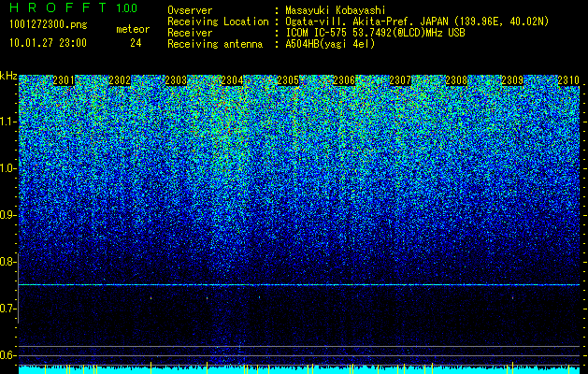Click the "Ovserver" field label
The height and width of the screenshot is (374, 588).
pyautogui.click(x=190, y=10)
